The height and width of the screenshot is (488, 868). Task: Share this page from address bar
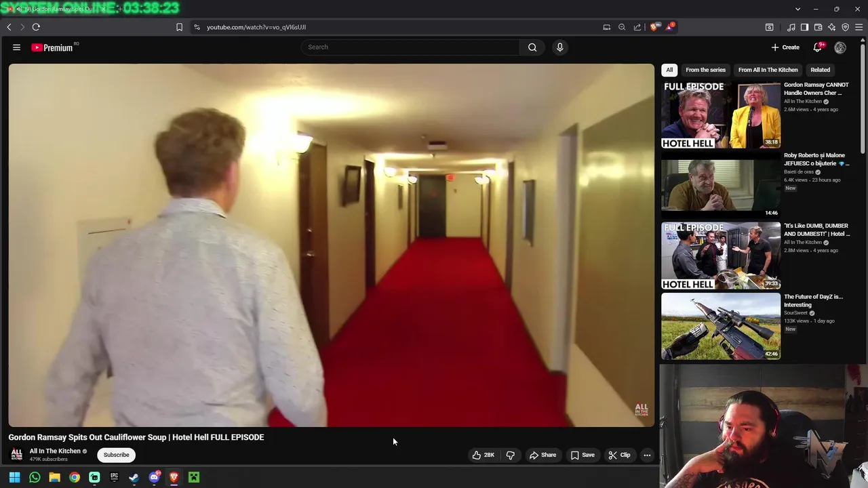point(637,27)
